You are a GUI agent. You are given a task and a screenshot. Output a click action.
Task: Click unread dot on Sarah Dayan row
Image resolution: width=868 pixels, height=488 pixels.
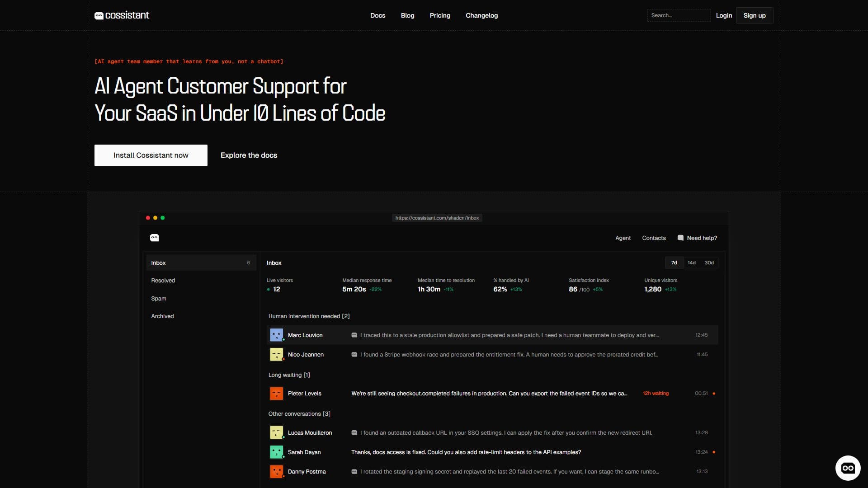click(x=714, y=452)
